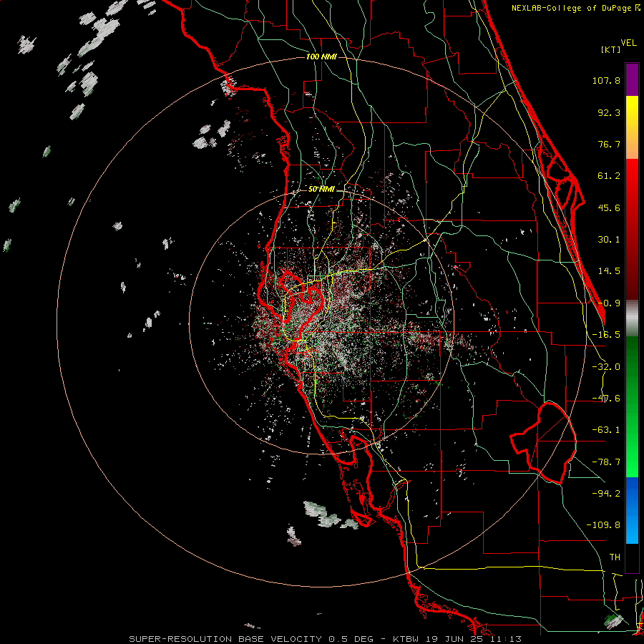The width and height of the screenshot is (644, 644).
Task: Click the -63.1 scale value
Action: tap(606, 430)
